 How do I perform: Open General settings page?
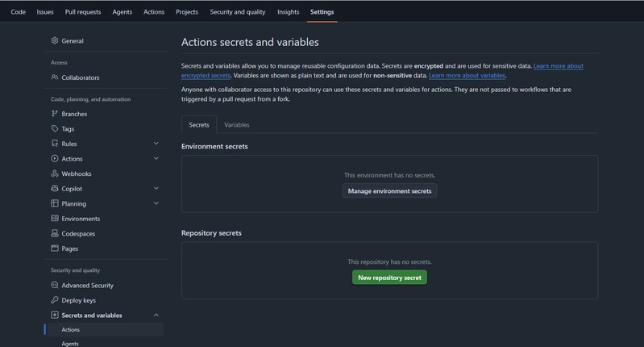coord(73,40)
